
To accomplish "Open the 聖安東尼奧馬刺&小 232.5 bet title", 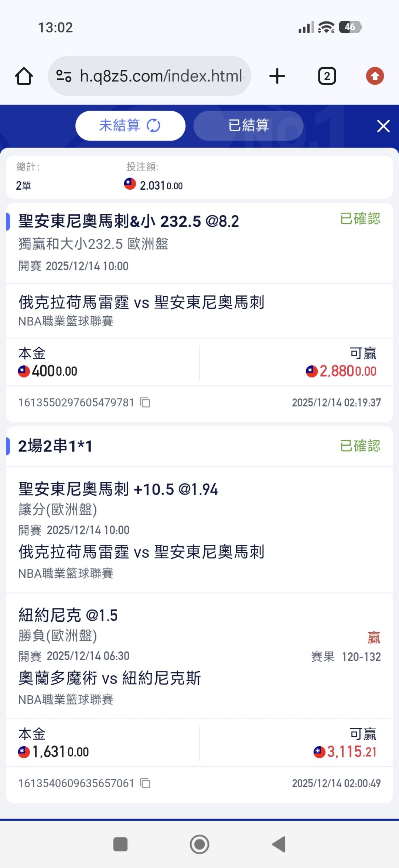I will tap(129, 222).
